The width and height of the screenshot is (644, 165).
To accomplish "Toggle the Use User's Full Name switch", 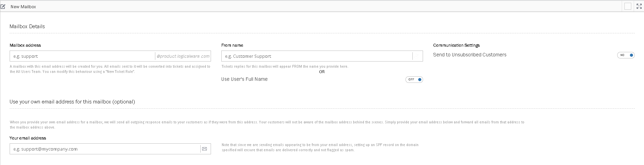I will point(414,79).
